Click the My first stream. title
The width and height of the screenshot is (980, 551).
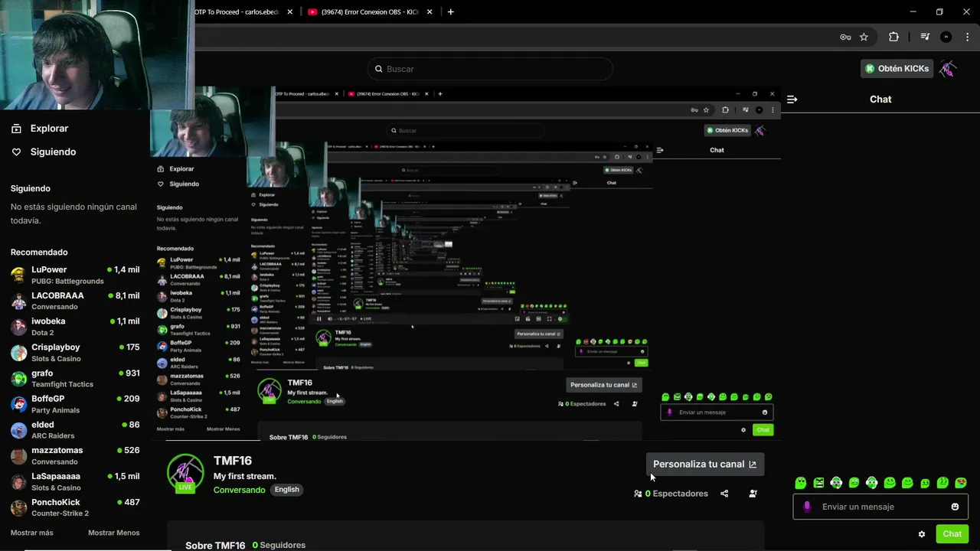pyautogui.click(x=245, y=476)
